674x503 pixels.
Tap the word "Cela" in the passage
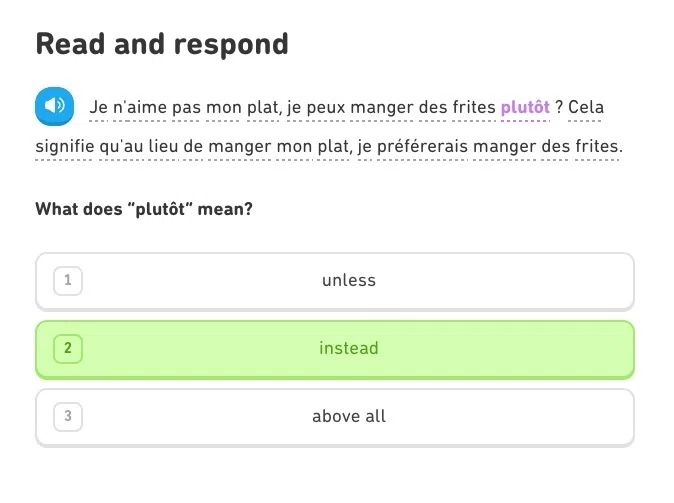pos(586,107)
